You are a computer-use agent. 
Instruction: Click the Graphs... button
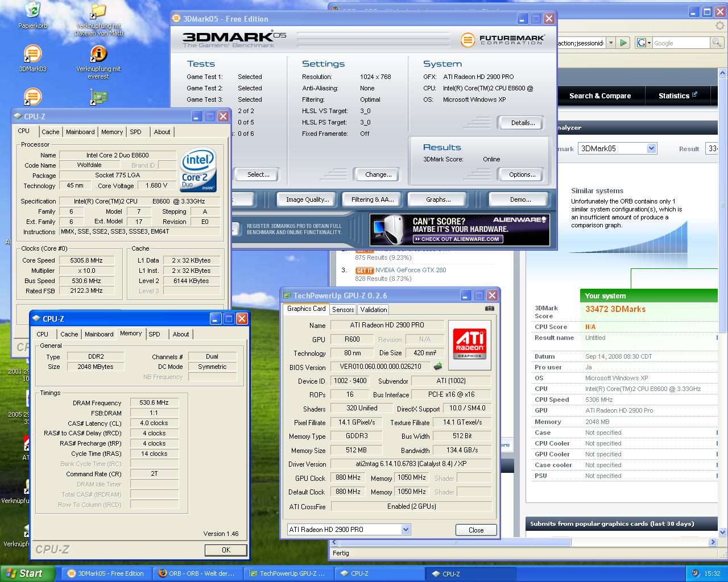click(438, 199)
